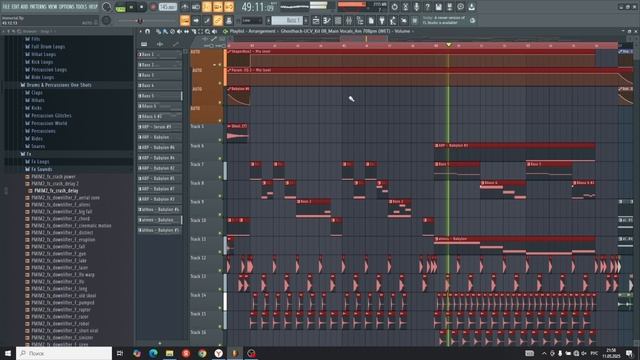Open the piano roll toolbar icon
The width and height of the screenshot is (640, 360).
click(327, 20)
